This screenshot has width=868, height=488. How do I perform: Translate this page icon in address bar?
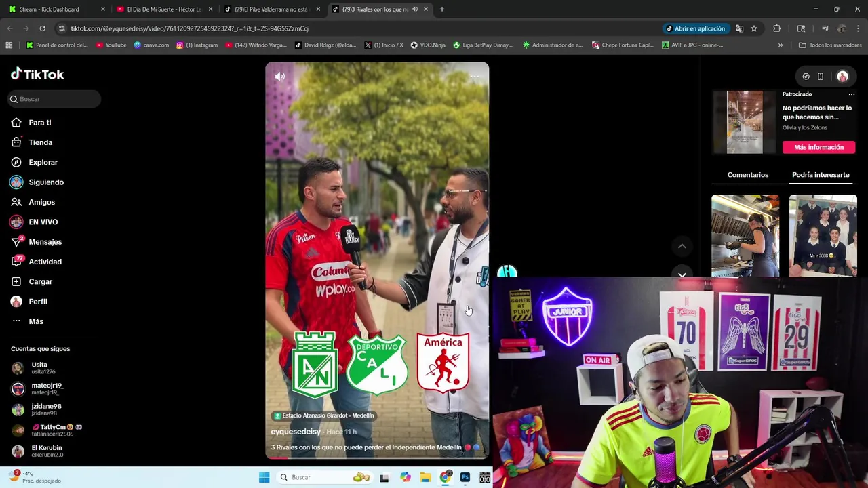[739, 28]
